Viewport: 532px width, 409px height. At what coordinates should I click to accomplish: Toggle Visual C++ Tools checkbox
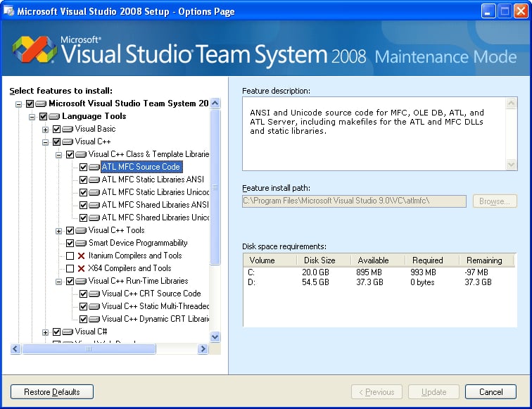pyautogui.click(x=70, y=230)
